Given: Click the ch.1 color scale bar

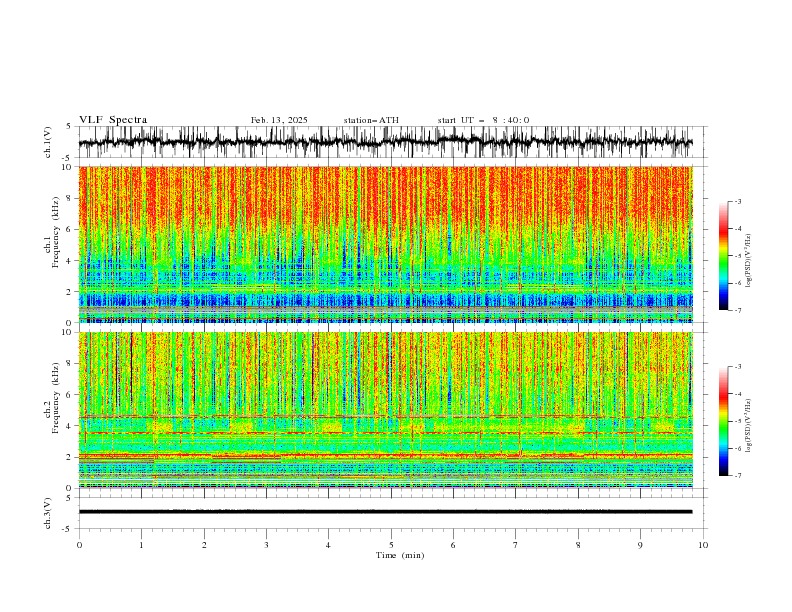Looking at the screenshot, I should pyautogui.click(x=723, y=256).
